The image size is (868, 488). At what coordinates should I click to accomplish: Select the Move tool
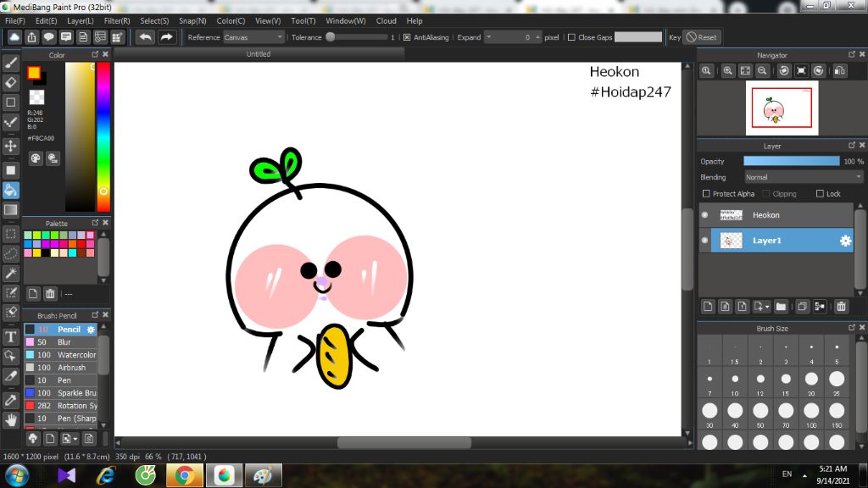tap(10, 146)
